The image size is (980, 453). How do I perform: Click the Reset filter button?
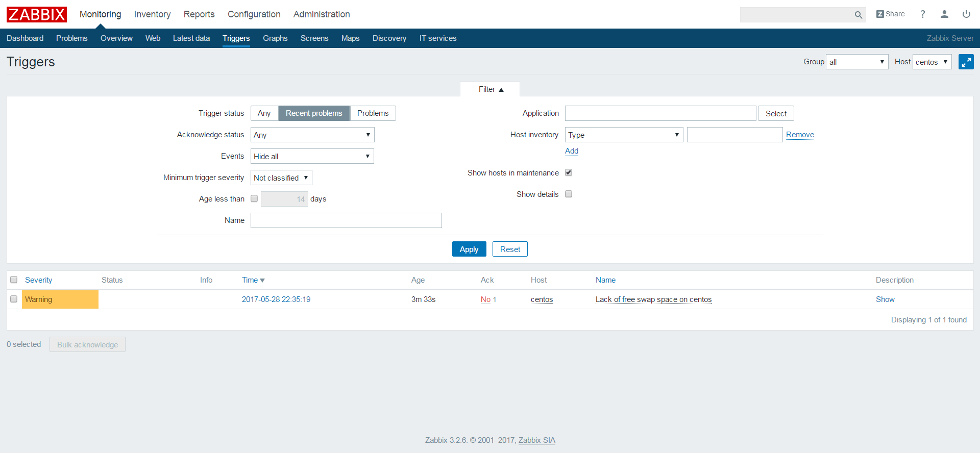coord(510,249)
